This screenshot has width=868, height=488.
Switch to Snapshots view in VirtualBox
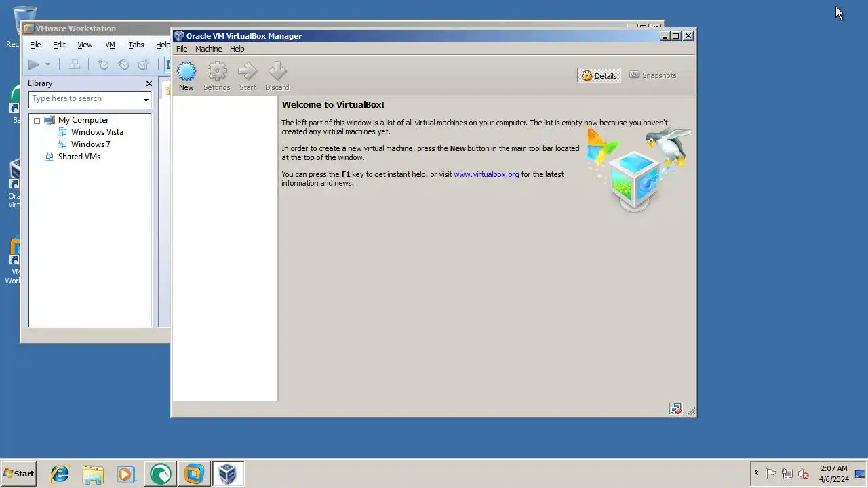point(653,75)
